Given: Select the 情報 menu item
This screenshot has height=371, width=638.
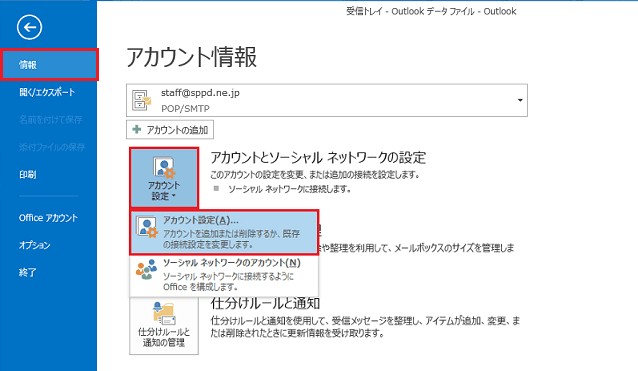Looking at the screenshot, I should coord(49,64).
